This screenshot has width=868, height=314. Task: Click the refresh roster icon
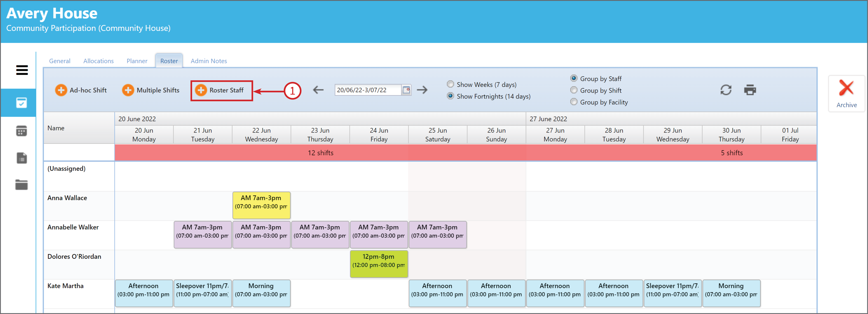(x=725, y=90)
